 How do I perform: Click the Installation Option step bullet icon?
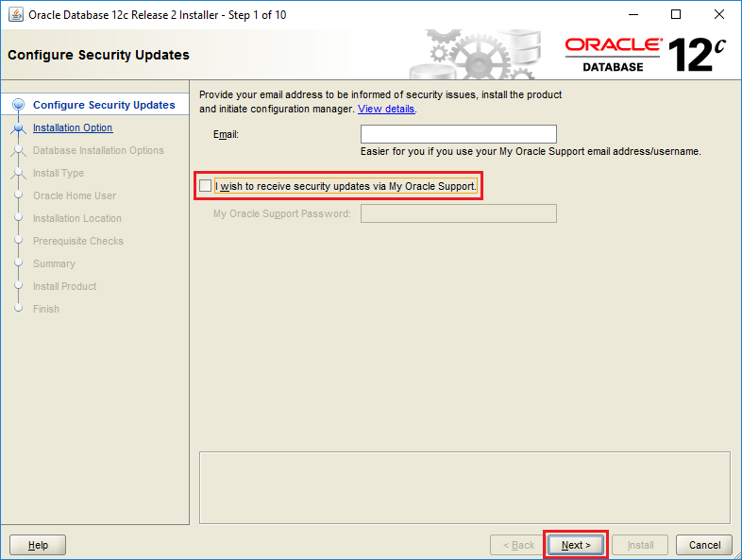19,127
